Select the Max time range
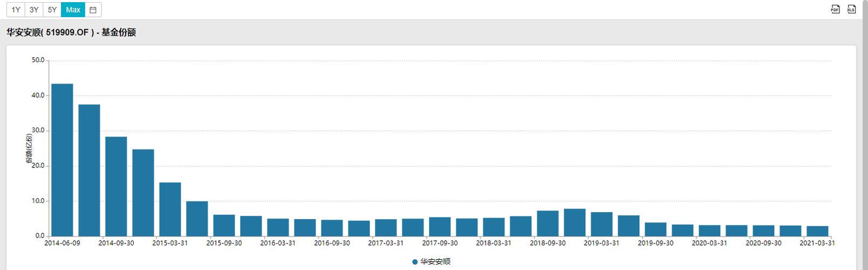Image resolution: width=868 pixels, height=270 pixels. [x=73, y=10]
